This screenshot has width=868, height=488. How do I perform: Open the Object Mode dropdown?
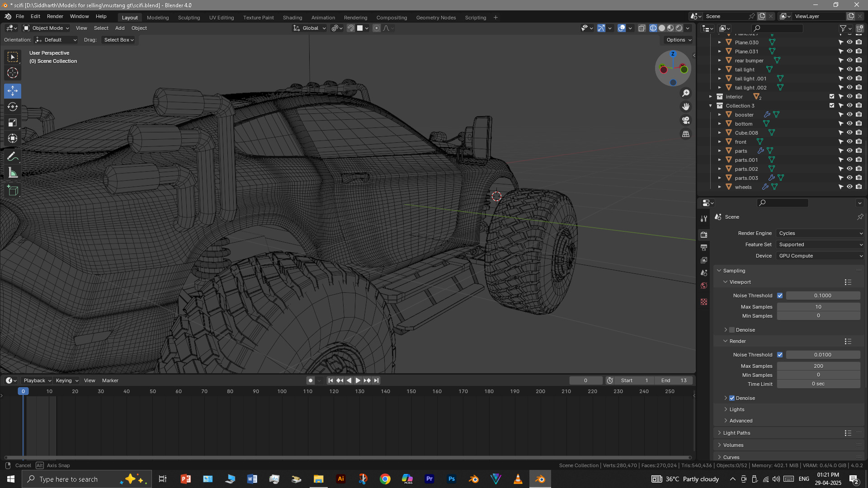coord(46,28)
